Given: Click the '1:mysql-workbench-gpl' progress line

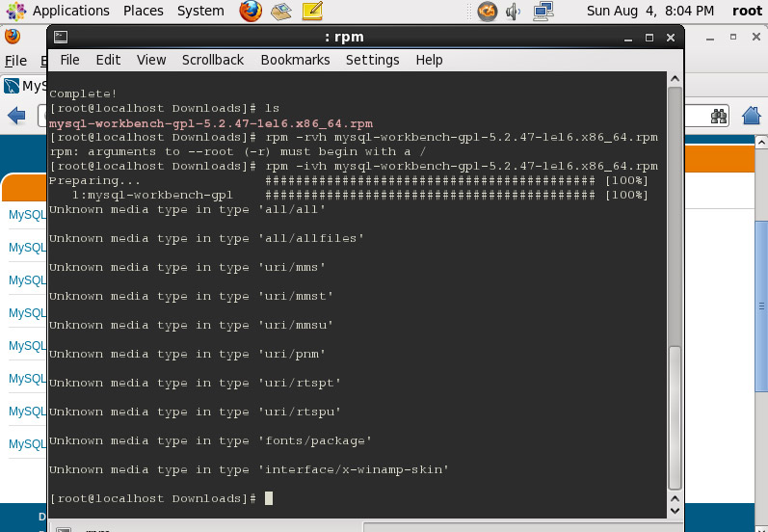Looking at the screenshot, I should coord(360,195).
